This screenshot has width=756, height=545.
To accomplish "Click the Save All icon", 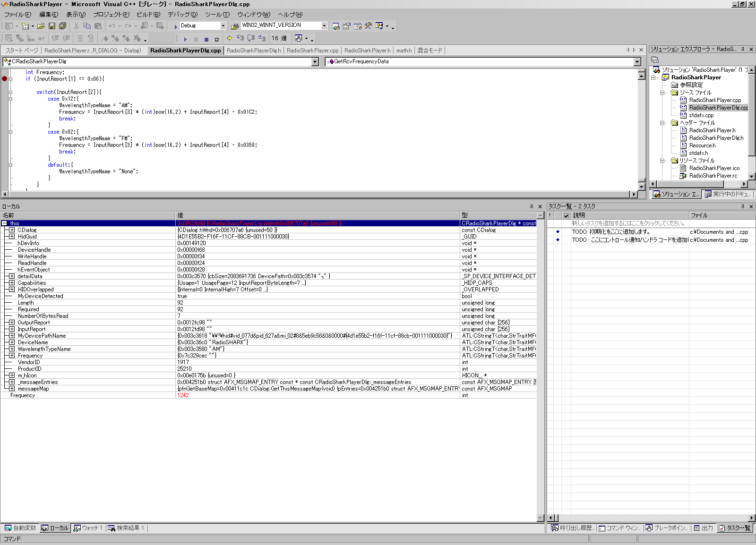I will [x=62, y=26].
